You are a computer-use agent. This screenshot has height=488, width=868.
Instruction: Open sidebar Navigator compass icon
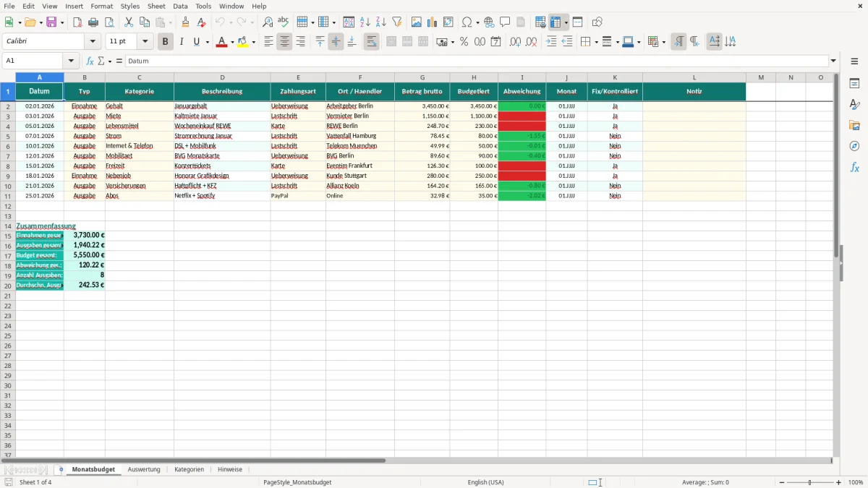pyautogui.click(x=854, y=146)
